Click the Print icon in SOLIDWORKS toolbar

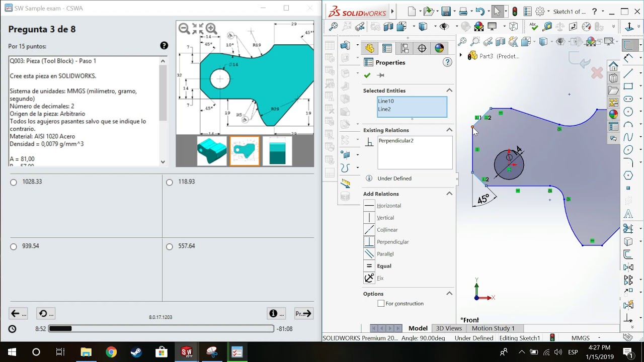point(463,12)
